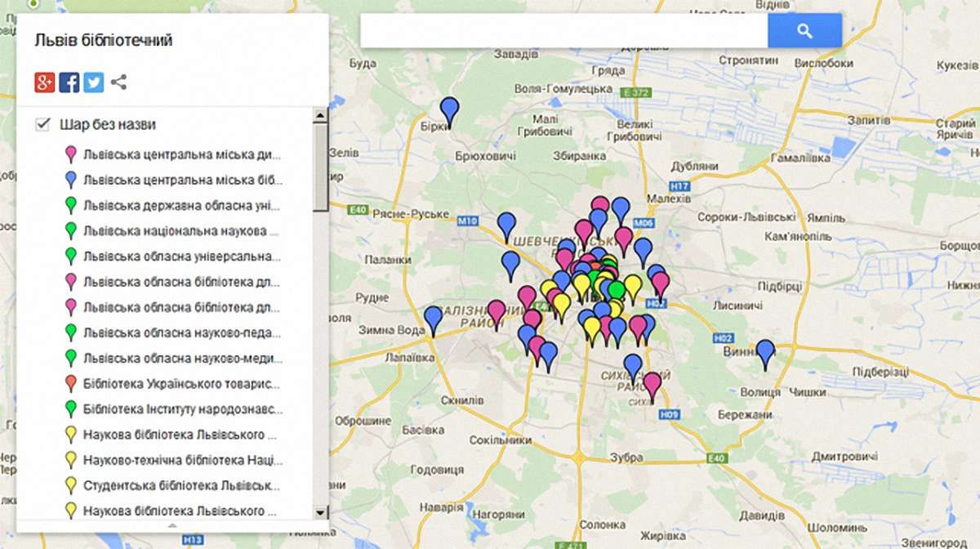Click the layer list scrollbar up arrow

click(x=321, y=116)
